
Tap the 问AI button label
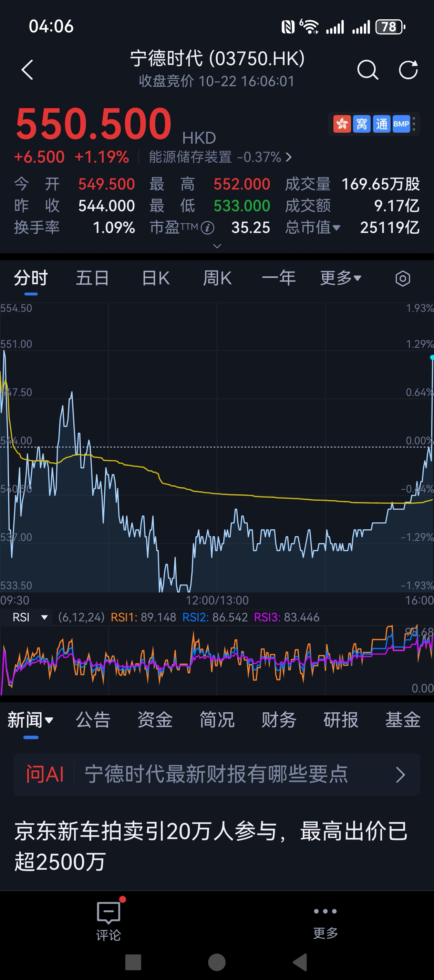[x=45, y=774]
